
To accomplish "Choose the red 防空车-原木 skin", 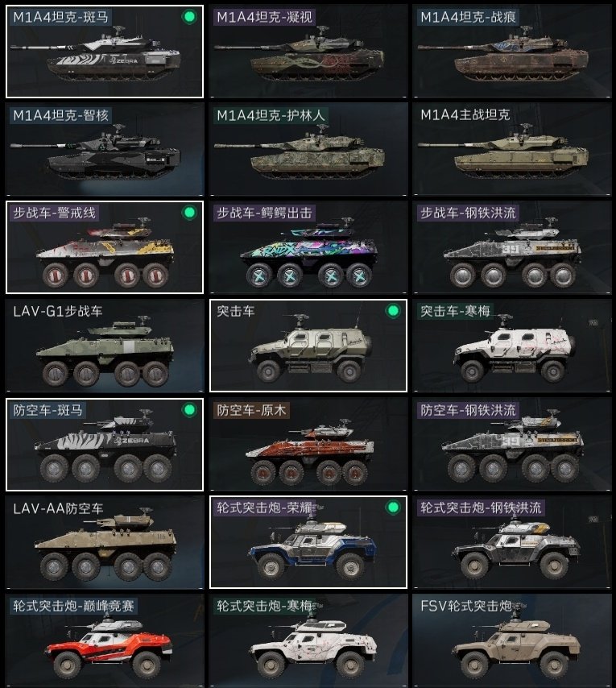I will 308,445.
